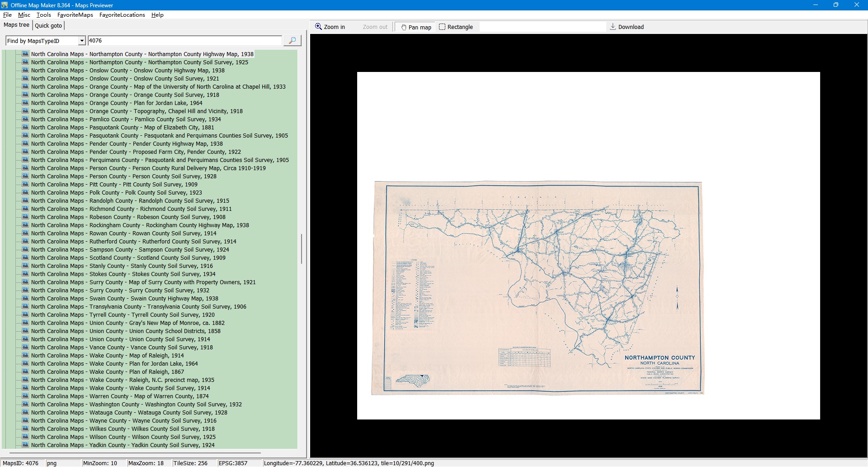Enable the Rectangle selection tool
The width and height of the screenshot is (868, 467).
click(456, 27)
